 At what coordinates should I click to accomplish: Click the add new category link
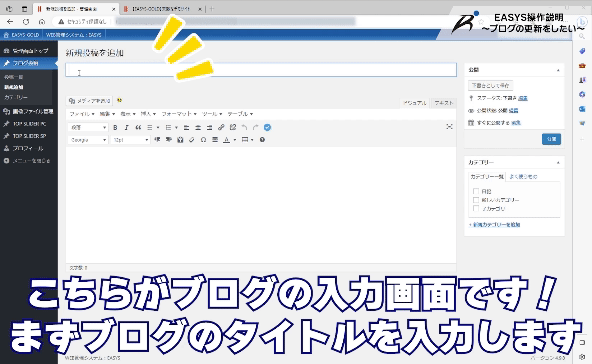(x=495, y=225)
